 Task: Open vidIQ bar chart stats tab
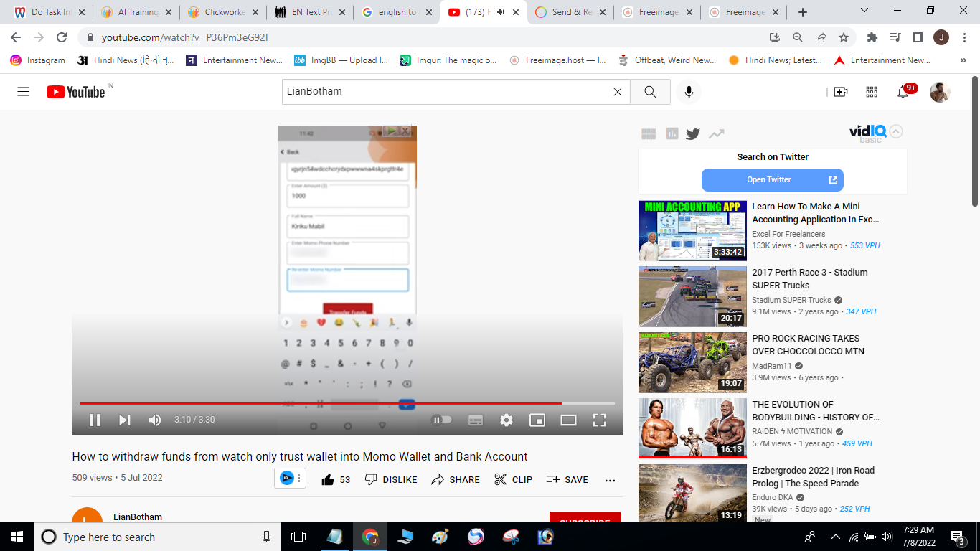click(x=672, y=133)
